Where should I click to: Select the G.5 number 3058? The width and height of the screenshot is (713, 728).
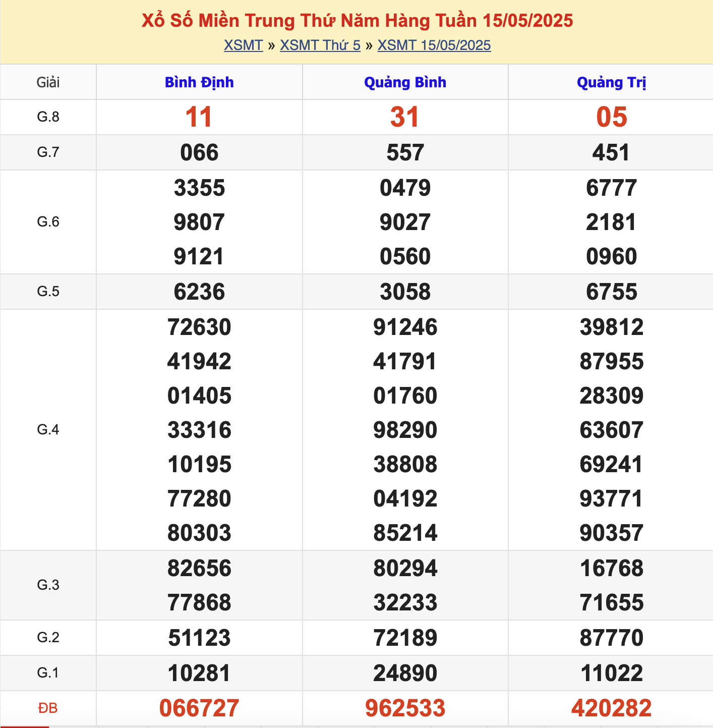pos(405,292)
